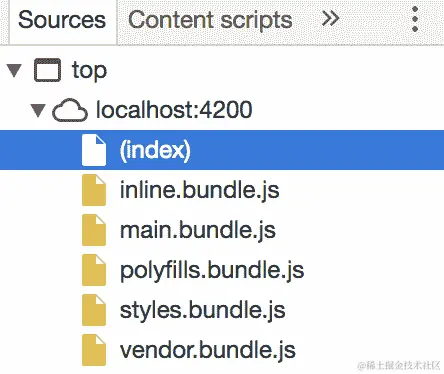Open styles.bundle.js

click(203, 310)
